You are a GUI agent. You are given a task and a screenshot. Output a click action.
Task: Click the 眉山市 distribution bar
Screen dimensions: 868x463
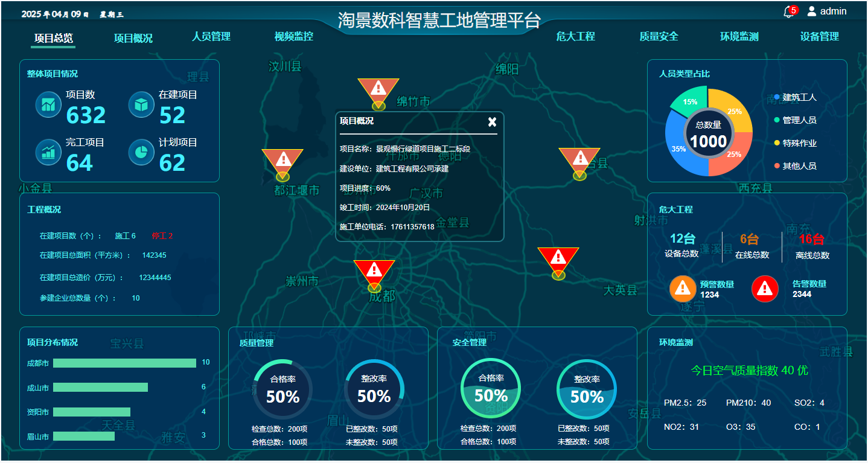[x=84, y=436]
